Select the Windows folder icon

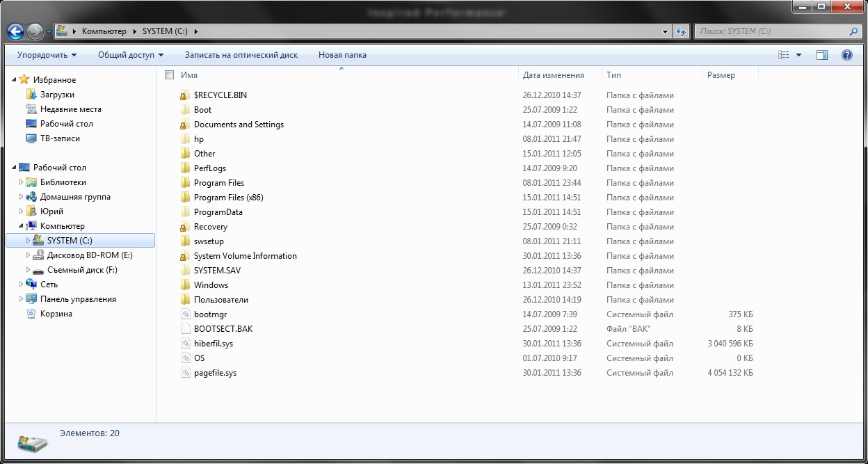[x=185, y=285]
